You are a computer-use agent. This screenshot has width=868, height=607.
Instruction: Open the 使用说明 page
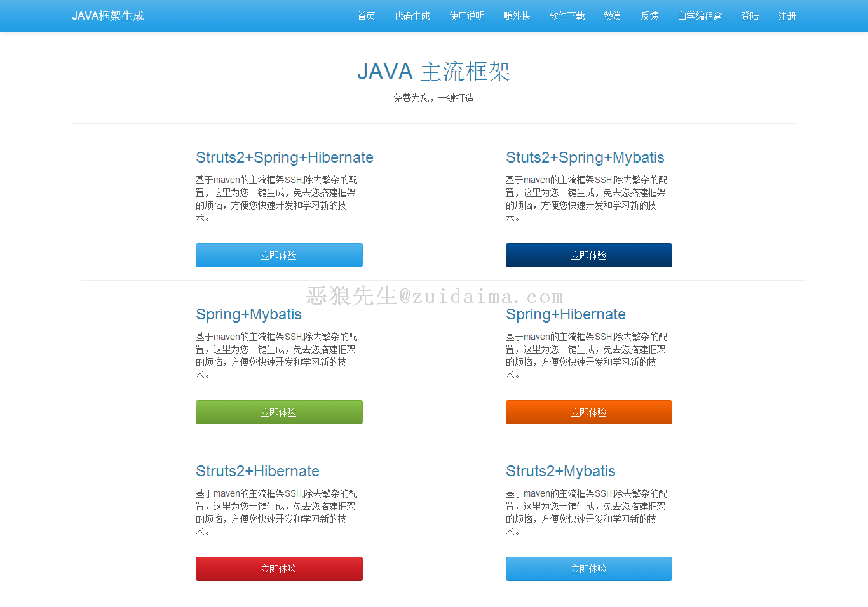point(466,16)
